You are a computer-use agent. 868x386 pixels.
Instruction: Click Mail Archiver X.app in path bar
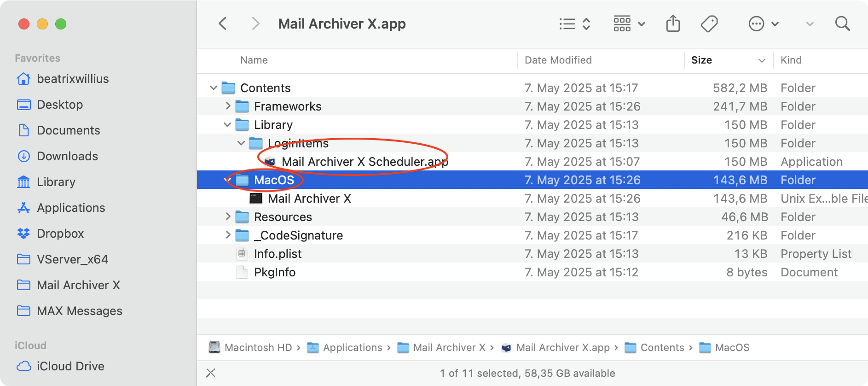[556, 347]
